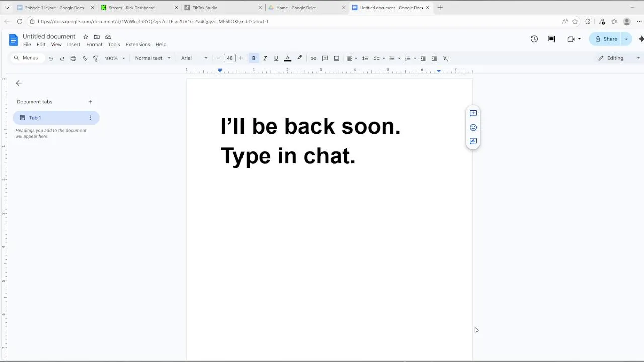Reload the browser page
Screen dimensions: 644x362
pos(20,21)
